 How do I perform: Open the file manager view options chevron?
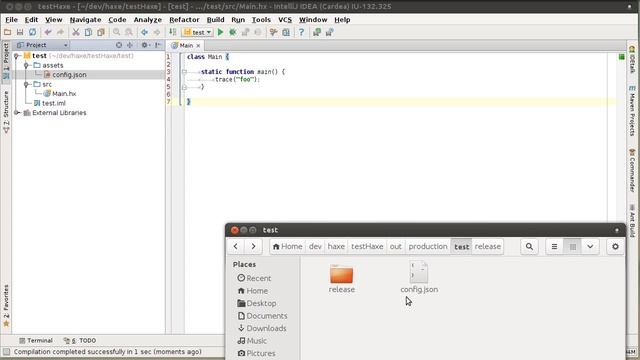tap(590, 247)
